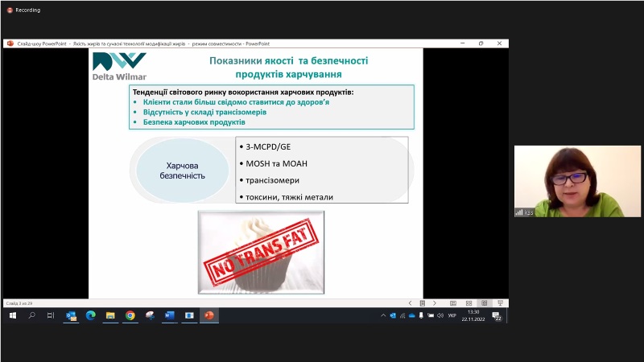This screenshot has width=644, height=362.
Task: Open Task View on the taskbar
Action: pos(51,315)
